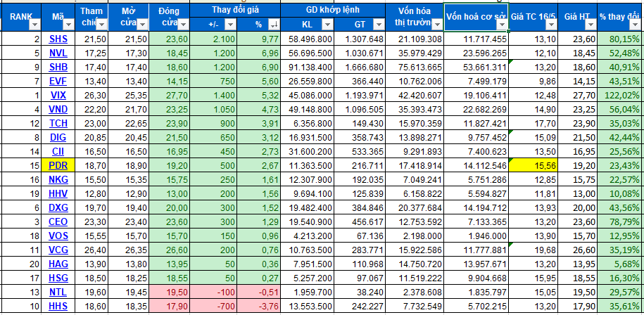Select the 42.420.607 market cap cell
644x315 pixels.
(x=415, y=95)
